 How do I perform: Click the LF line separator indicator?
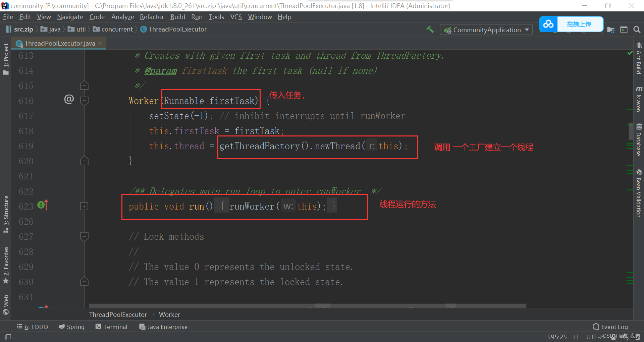click(576, 337)
